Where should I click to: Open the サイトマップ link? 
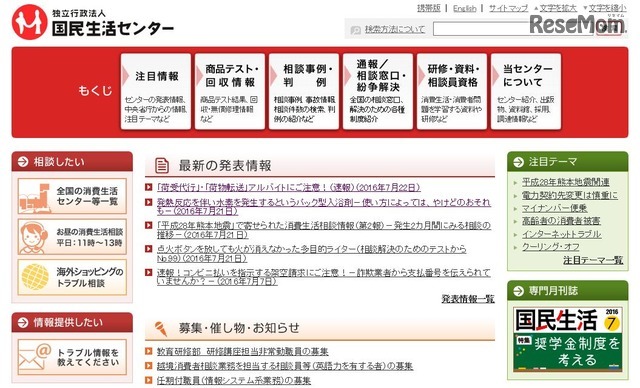coord(508,8)
